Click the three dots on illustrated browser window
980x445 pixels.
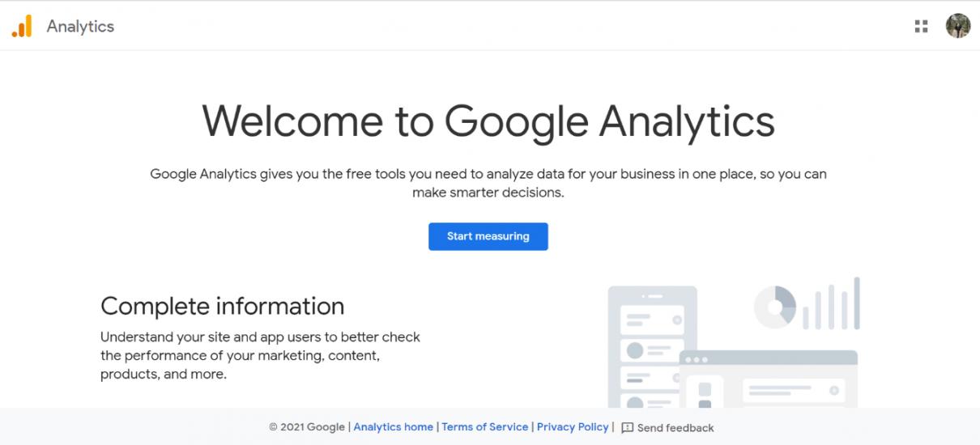[x=696, y=359]
